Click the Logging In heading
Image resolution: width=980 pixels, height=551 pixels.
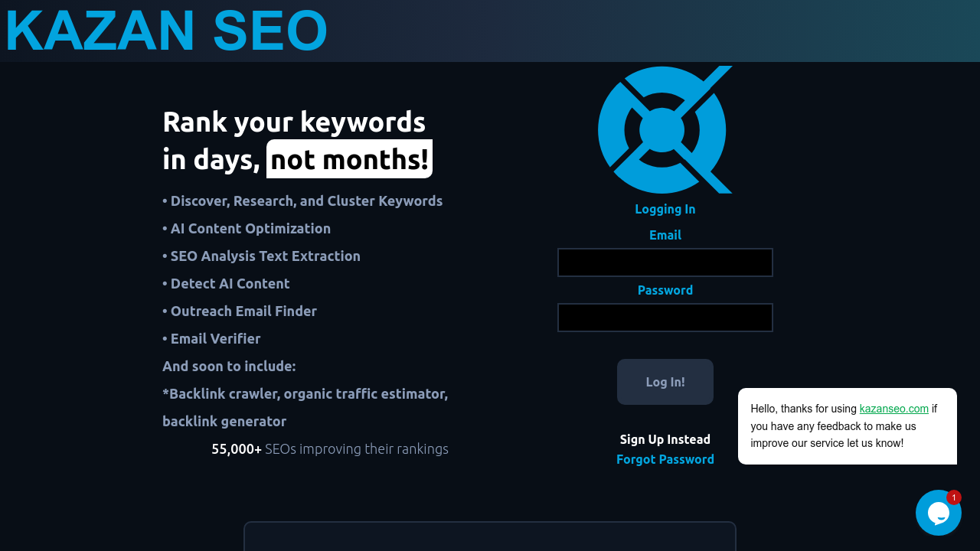click(665, 208)
